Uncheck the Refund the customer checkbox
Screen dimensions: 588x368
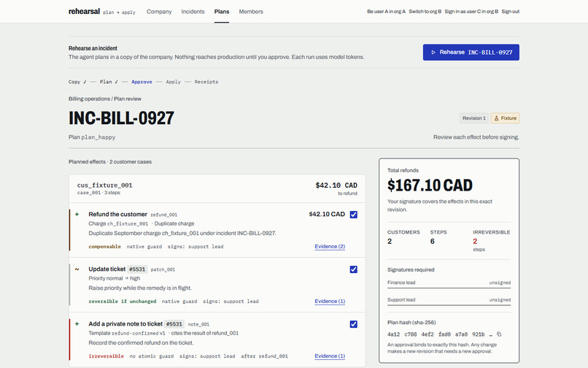(x=354, y=215)
